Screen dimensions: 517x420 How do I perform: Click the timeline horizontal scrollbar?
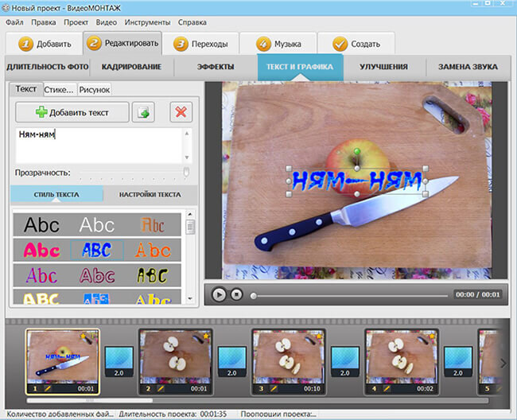pyautogui.click(x=89, y=401)
